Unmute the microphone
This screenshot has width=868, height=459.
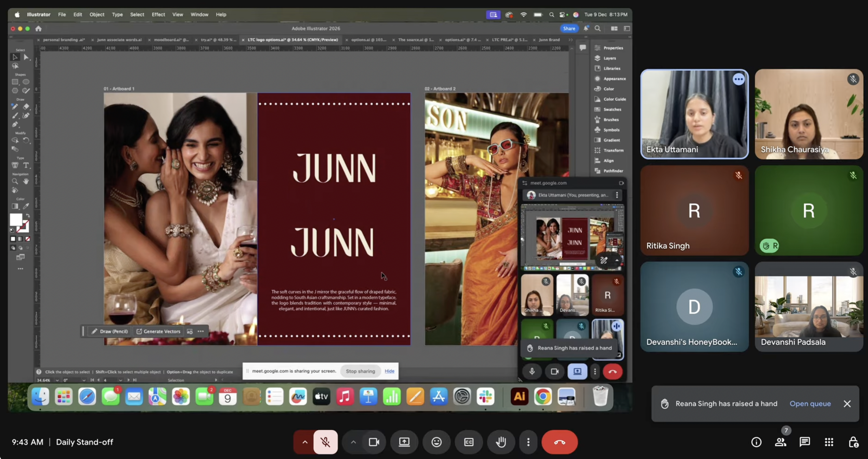pyautogui.click(x=325, y=442)
